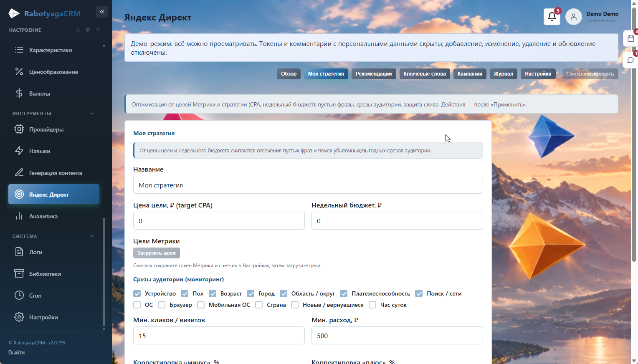Open Навыки in the sidebar
The image size is (638, 364).
click(54, 151)
